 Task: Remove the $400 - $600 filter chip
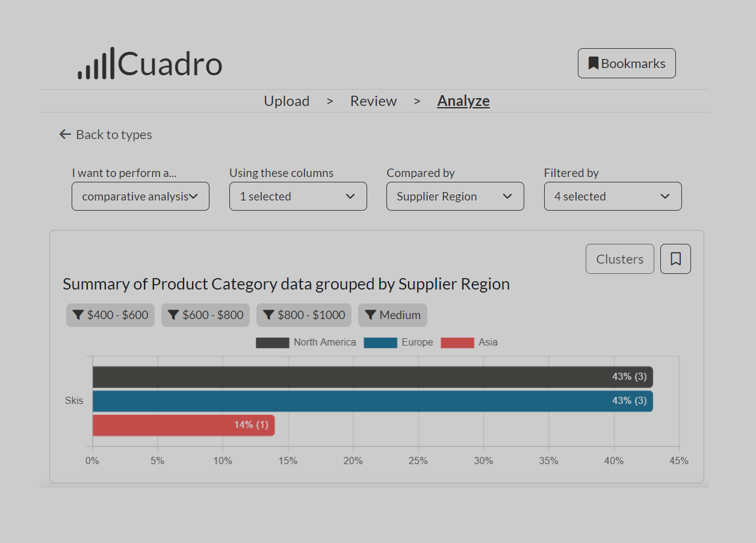pos(110,315)
